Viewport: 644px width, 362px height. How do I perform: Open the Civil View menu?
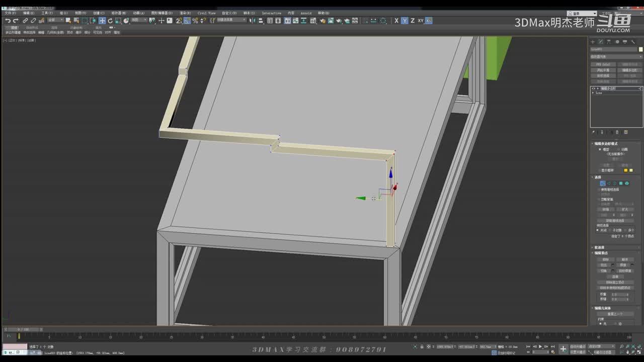coord(206,13)
